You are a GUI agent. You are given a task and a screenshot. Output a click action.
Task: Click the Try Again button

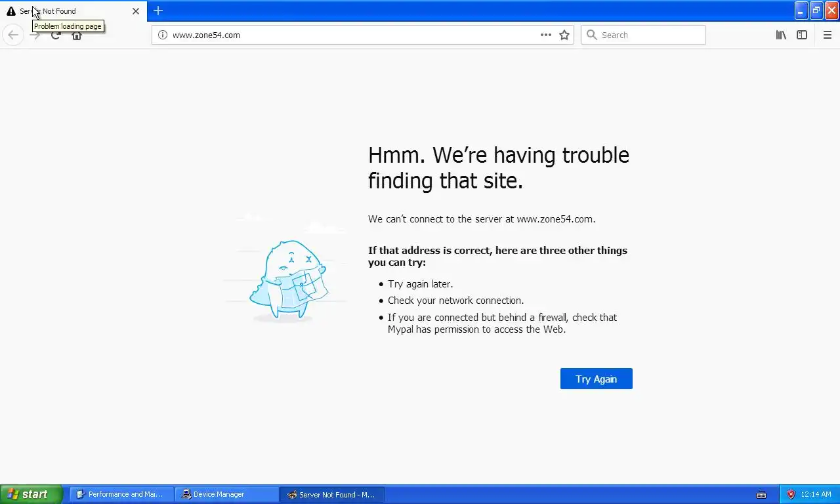pyautogui.click(x=596, y=379)
